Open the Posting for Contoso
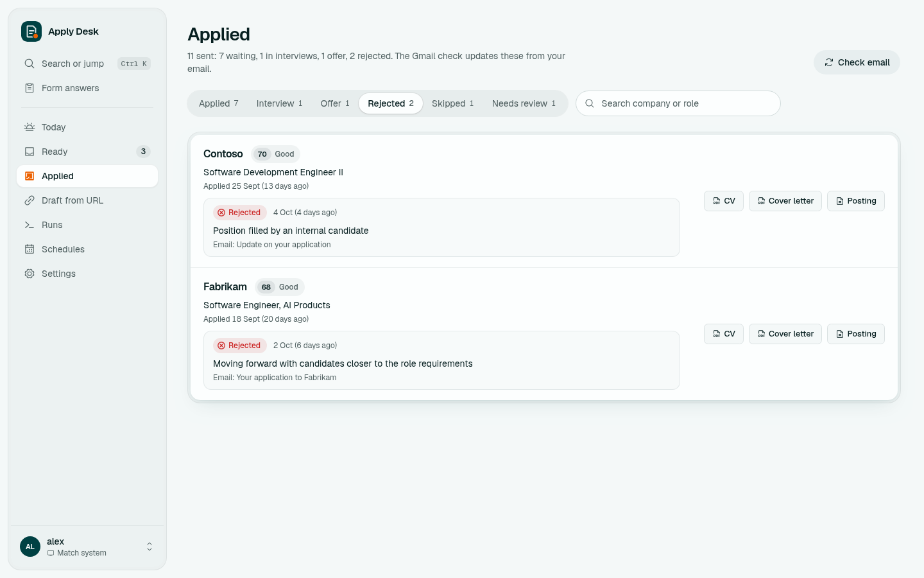The image size is (924, 578). point(856,201)
